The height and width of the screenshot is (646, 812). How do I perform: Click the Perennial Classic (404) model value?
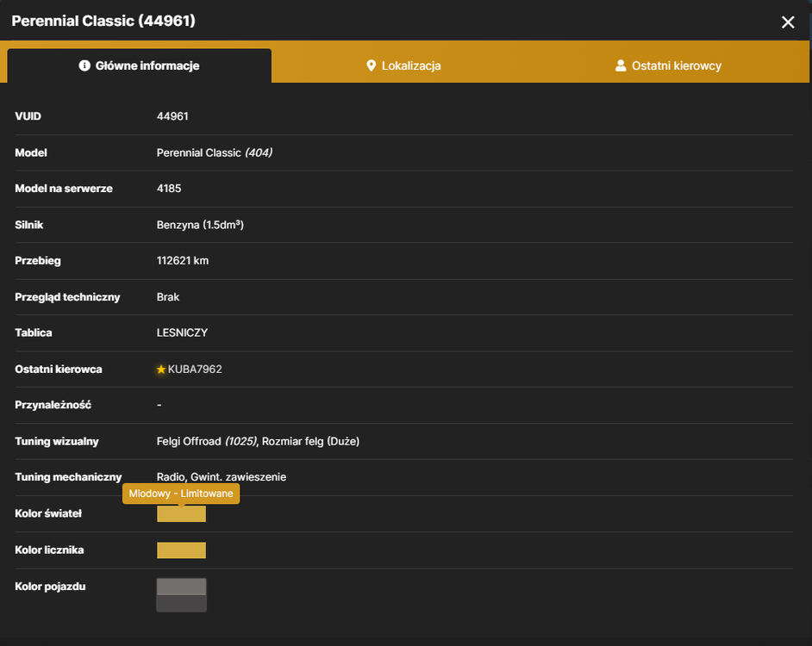click(215, 152)
